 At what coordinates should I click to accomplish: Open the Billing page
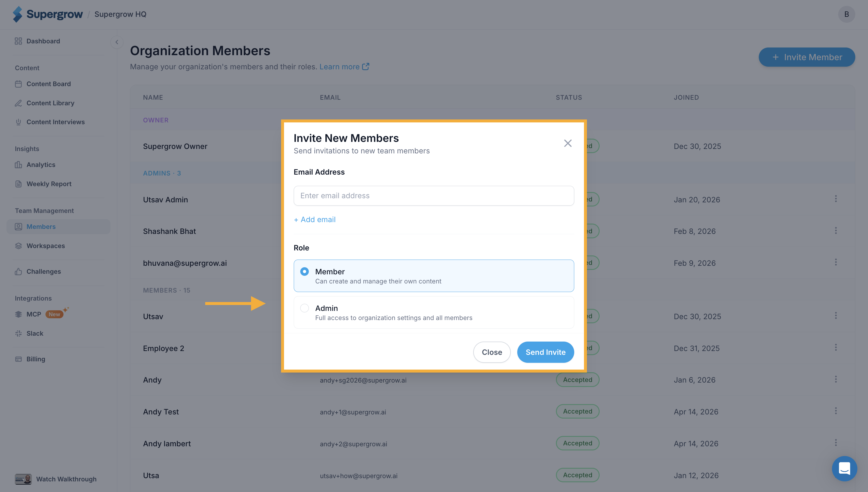pos(30,359)
